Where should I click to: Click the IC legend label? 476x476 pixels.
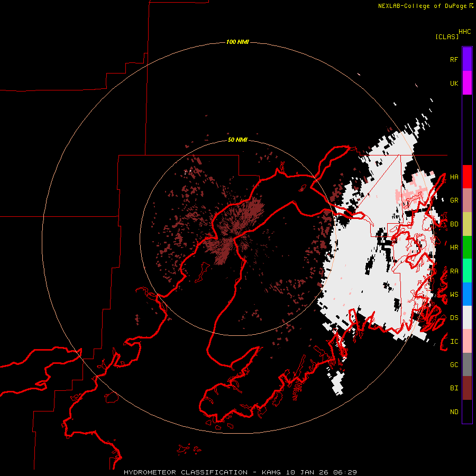(x=454, y=341)
